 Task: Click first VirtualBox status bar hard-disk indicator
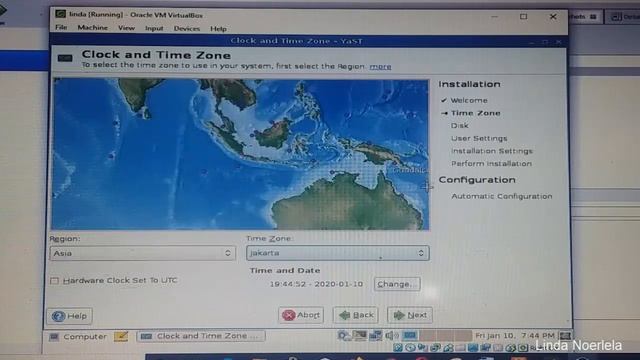click(x=398, y=348)
